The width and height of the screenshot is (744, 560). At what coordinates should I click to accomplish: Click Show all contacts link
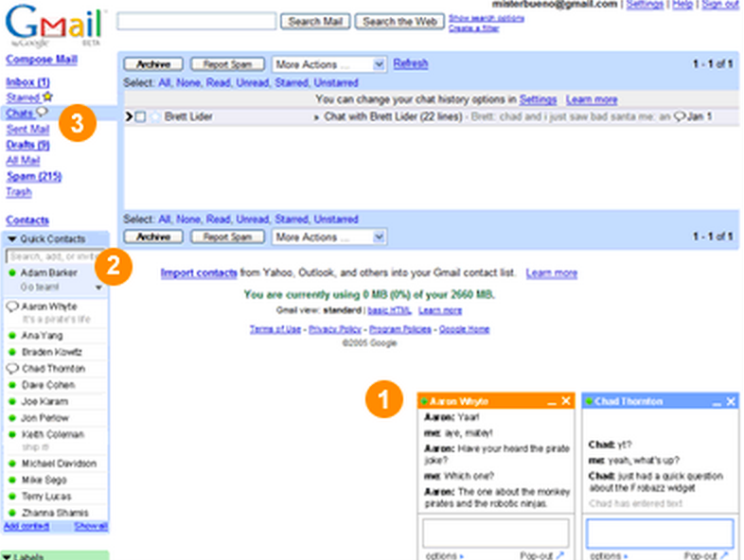coord(91,526)
